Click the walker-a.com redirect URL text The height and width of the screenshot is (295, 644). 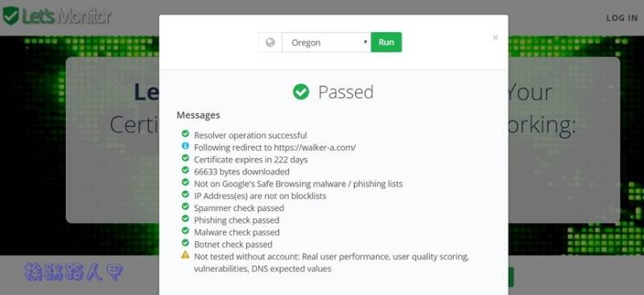(315, 147)
